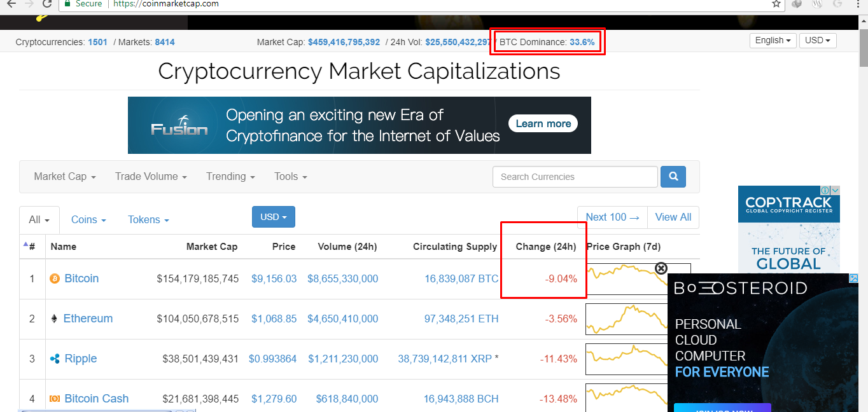Click the blue search magnifier button
868x412 pixels.
673,177
